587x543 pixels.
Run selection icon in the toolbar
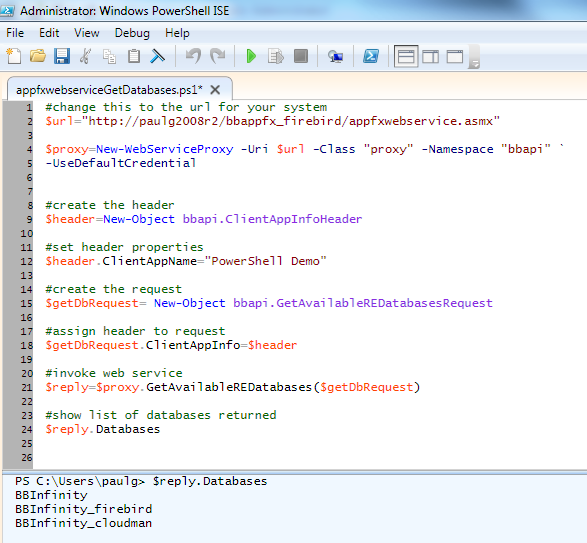(x=276, y=57)
